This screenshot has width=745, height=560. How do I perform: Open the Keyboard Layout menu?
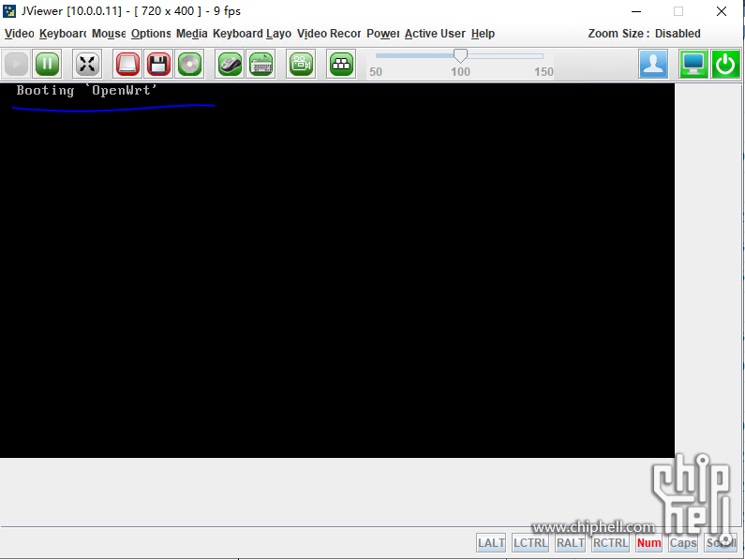point(252,34)
